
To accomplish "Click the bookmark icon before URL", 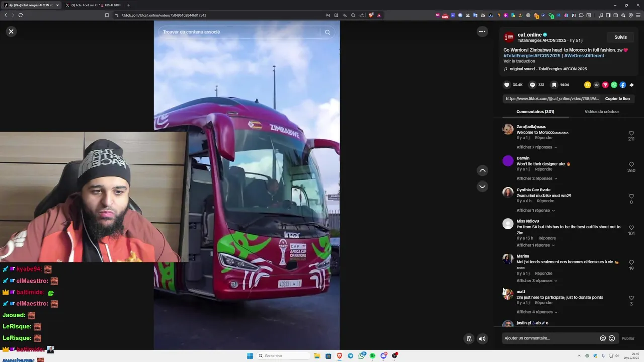I will (x=107, y=15).
